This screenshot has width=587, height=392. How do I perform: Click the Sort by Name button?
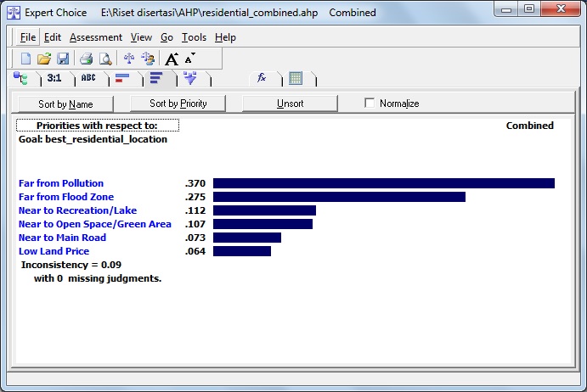coord(65,104)
